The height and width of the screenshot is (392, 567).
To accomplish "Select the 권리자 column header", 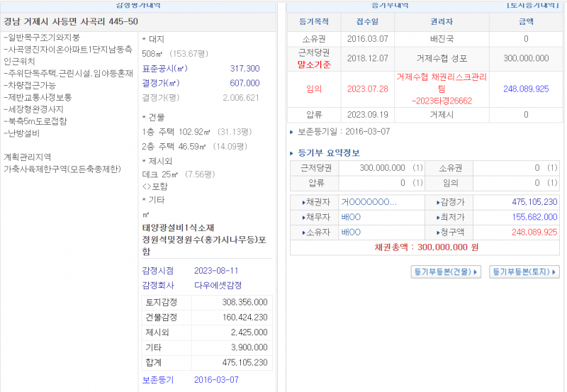I will [x=442, y=22].
